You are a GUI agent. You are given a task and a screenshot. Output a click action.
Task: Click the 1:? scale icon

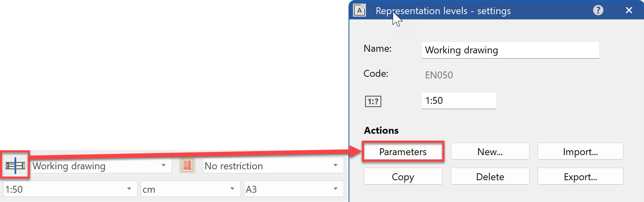[x=373, y=101]
